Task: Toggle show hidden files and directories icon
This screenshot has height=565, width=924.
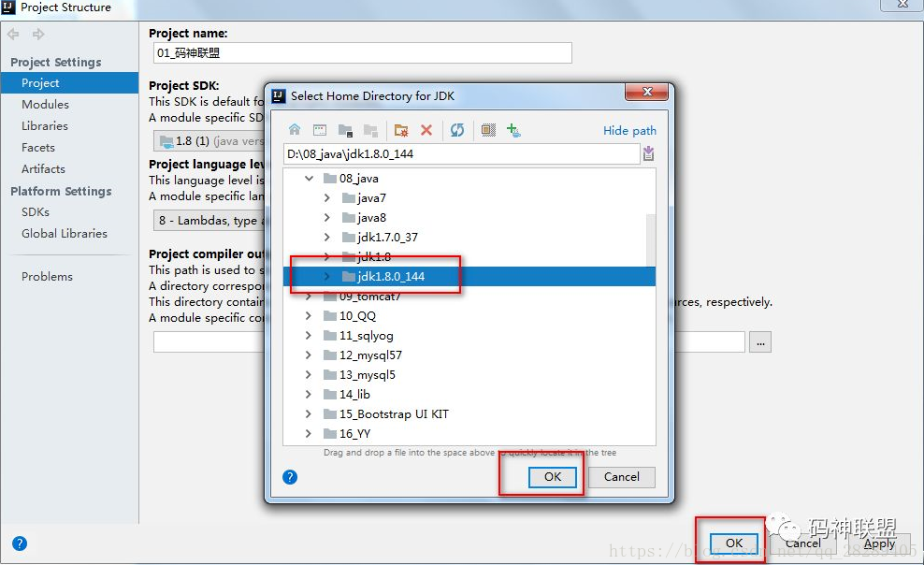Action: pyautogui.click(x=488, y=130)
